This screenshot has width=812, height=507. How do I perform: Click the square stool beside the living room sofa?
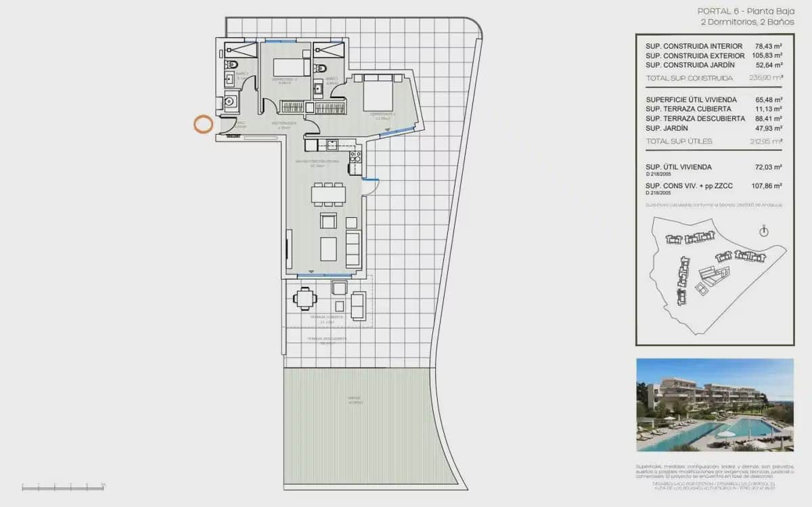pyautogui.click(x=351, y=223)
